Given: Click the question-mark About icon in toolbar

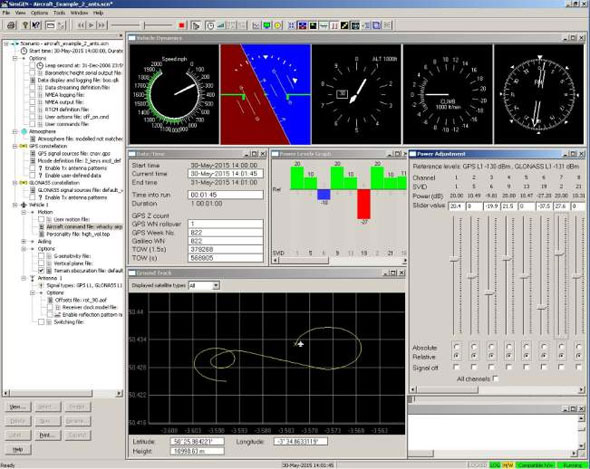Looking at the screenshot, I should tap(25, 25).
